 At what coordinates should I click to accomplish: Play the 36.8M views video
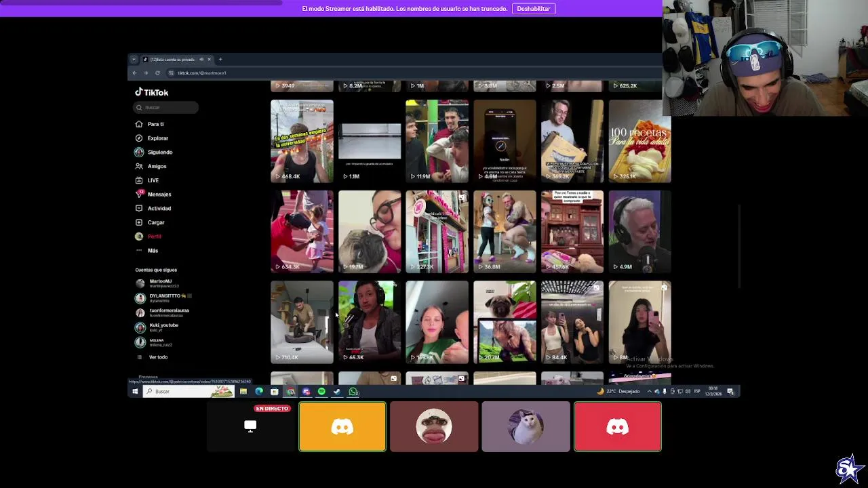tap(505, 232)
